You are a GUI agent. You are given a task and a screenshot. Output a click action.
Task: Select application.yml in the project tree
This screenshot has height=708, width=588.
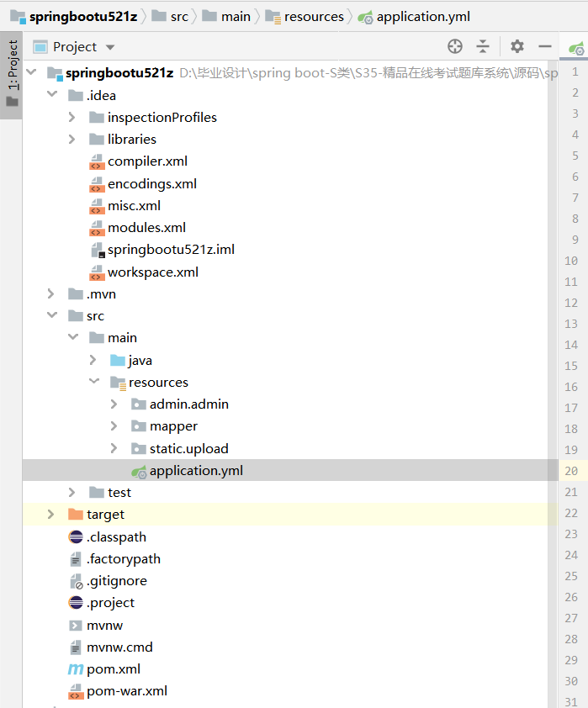coord(195,471)
